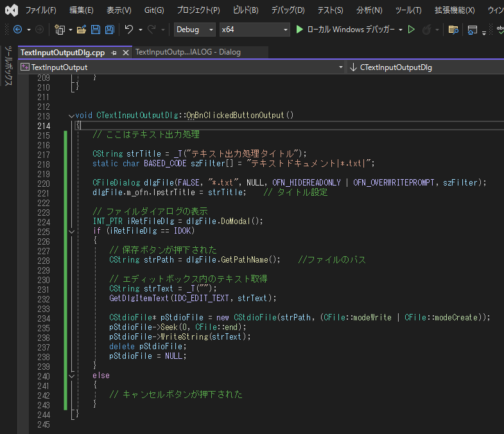Viewport: 504px width, 434px height.
Task: Open the Git(G) menu
Action: coord(153,10)
